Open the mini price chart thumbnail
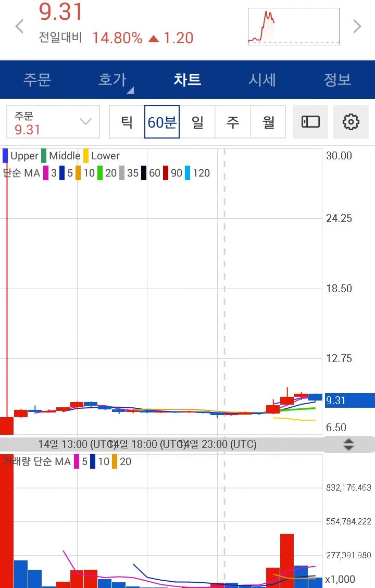Viewport: 375px width, 588px height. 294,27
